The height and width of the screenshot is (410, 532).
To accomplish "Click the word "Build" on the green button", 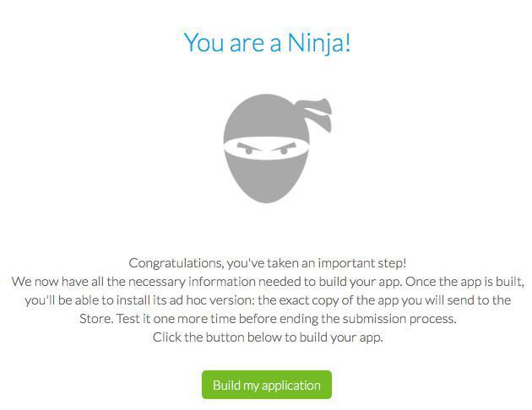I will (x=226, y=386).
